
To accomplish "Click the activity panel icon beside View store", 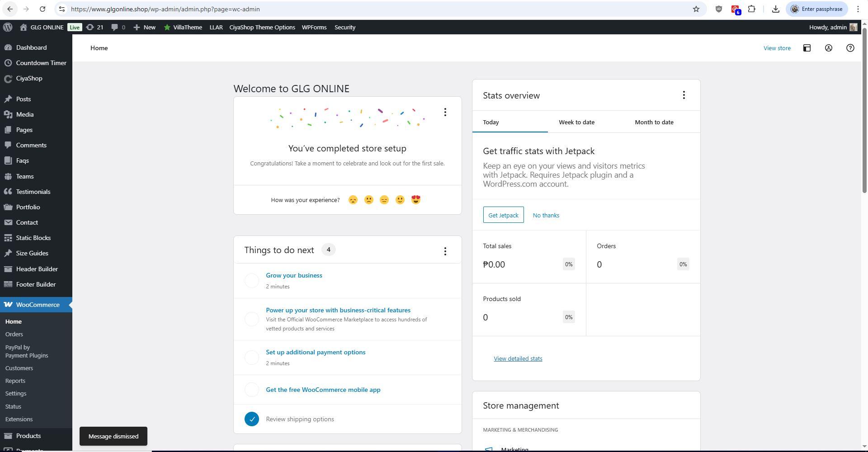I will [x=807, y=48].
